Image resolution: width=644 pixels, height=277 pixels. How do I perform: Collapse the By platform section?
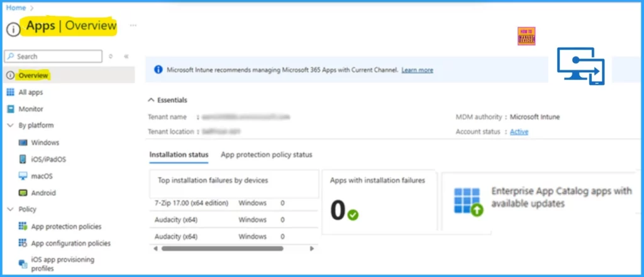(x=10, y=126)
